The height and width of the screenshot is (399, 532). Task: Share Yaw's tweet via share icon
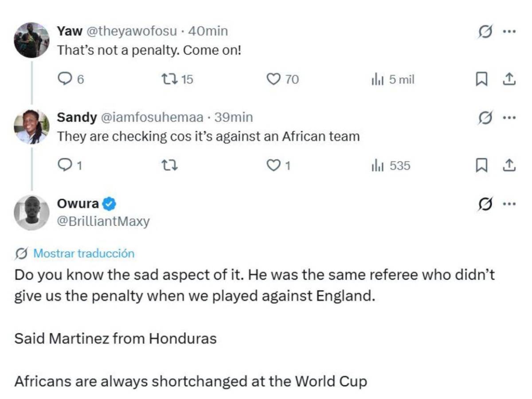[x=509, y=79]
